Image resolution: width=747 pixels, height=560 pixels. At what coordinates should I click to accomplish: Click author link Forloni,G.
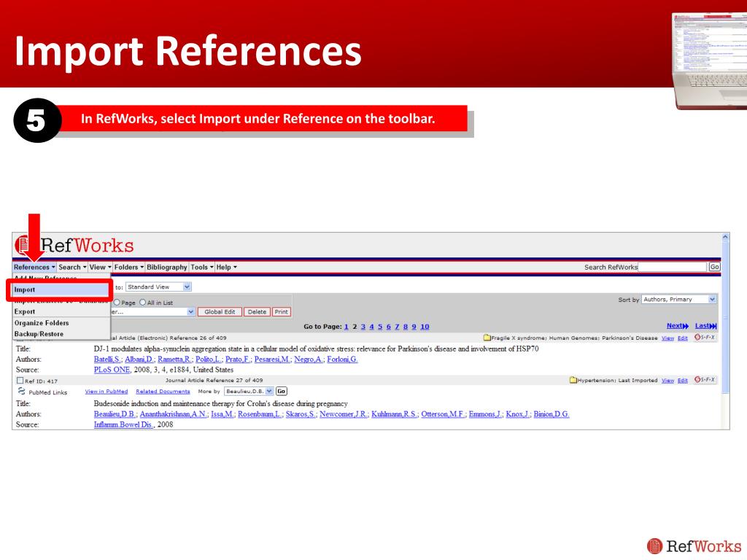click(342, 359)
